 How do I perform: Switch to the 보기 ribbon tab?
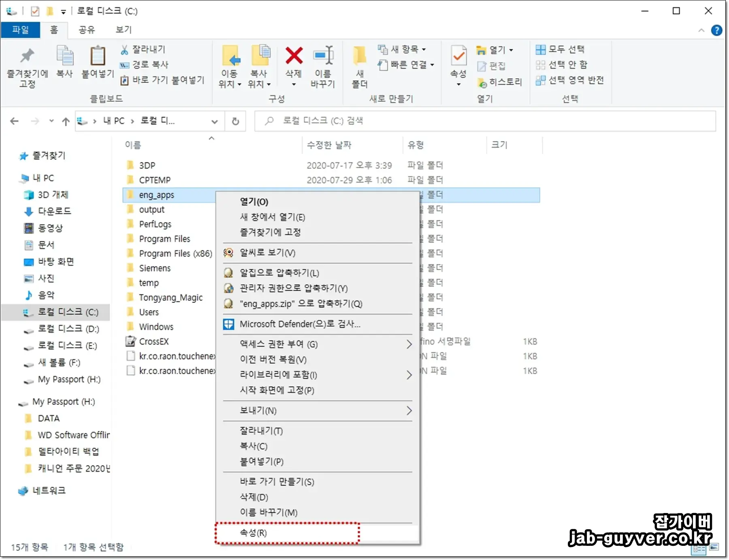pyautogui.click(x=122, y=30)
